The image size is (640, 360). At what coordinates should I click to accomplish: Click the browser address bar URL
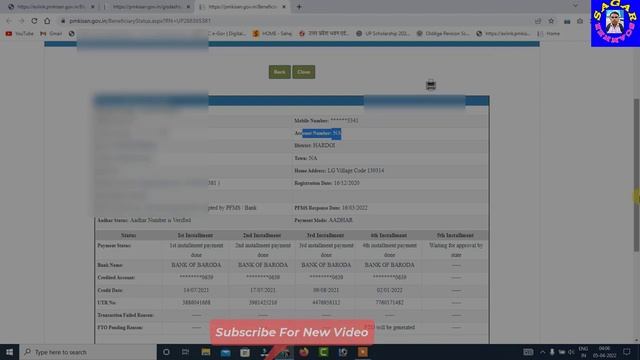click(140, 21)
